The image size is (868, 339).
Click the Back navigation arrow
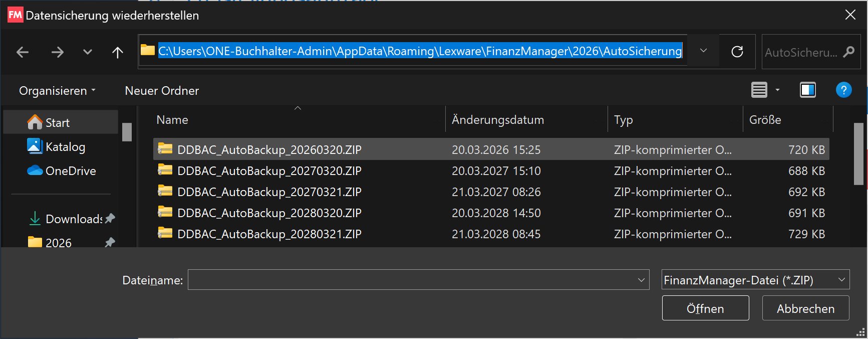tap(23, 52)
